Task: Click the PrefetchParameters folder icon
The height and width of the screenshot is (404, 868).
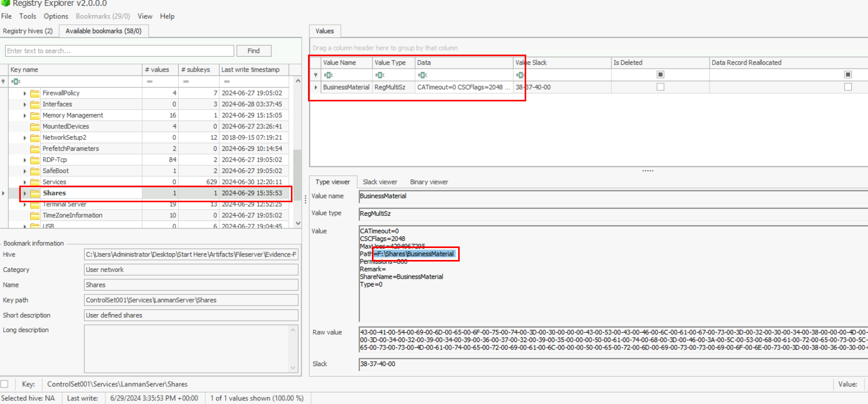Action: click(35, 149)
